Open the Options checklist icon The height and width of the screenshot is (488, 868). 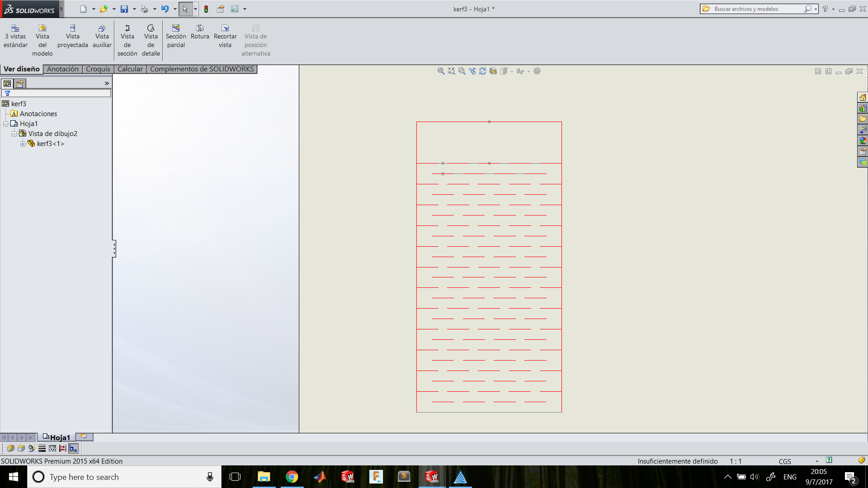click(x=235, y=9)
